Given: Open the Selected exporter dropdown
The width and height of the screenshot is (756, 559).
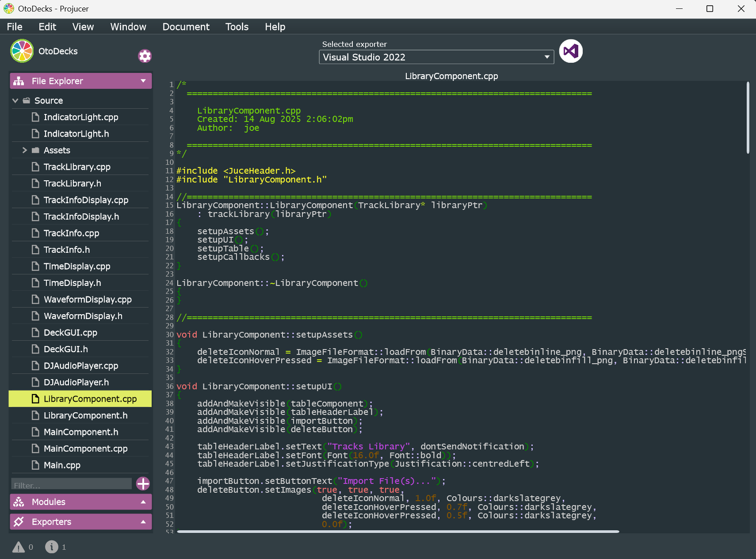Looking at the screenshot, I should pos(436,57).
